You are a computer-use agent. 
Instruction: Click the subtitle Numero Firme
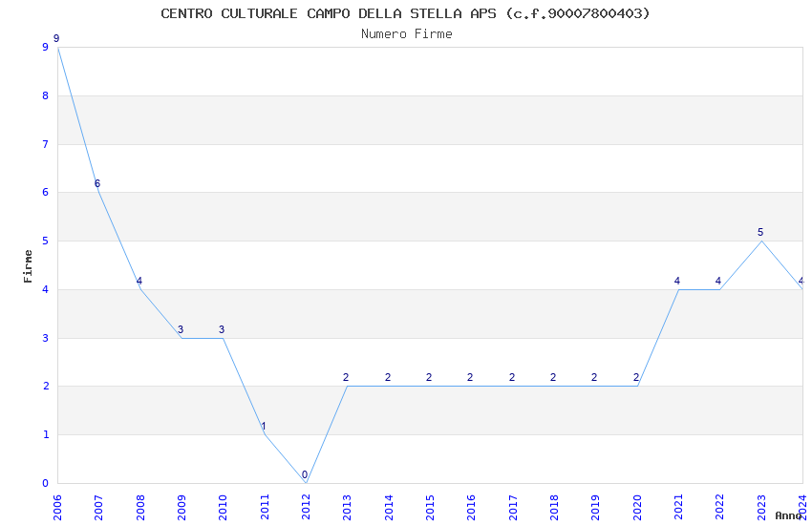coord(407,34)
